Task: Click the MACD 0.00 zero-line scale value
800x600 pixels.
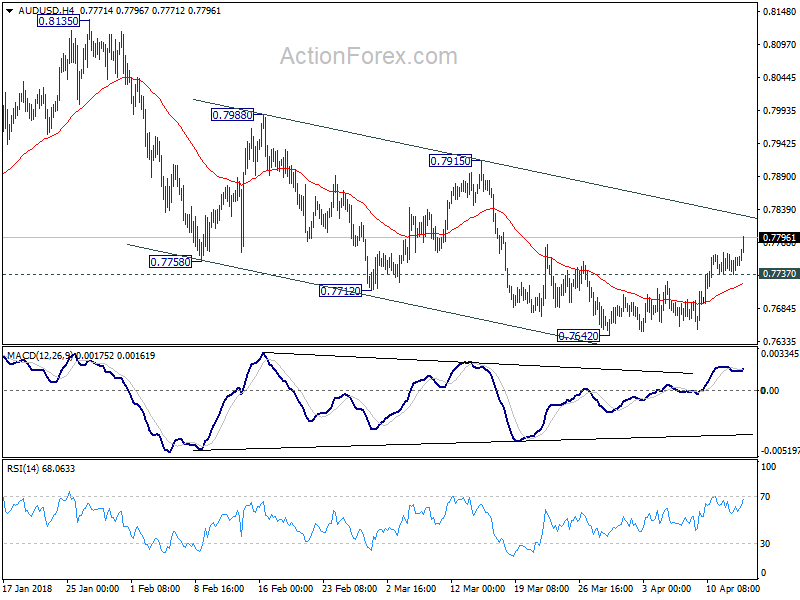Action: (x=770, y=390)
